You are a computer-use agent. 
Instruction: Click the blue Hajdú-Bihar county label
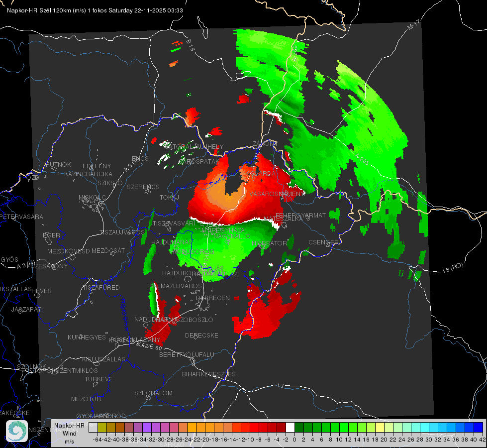[124, 315]
